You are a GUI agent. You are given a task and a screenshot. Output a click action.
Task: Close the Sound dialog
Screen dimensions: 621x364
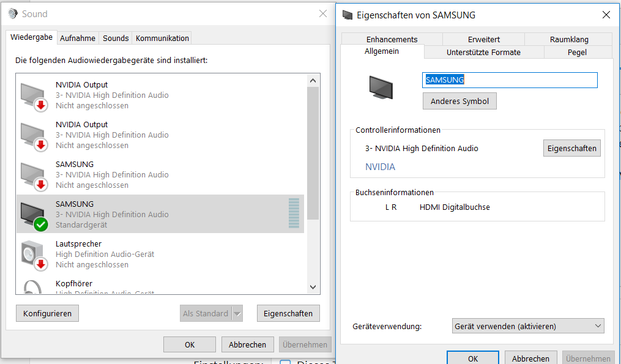point(323,14)
